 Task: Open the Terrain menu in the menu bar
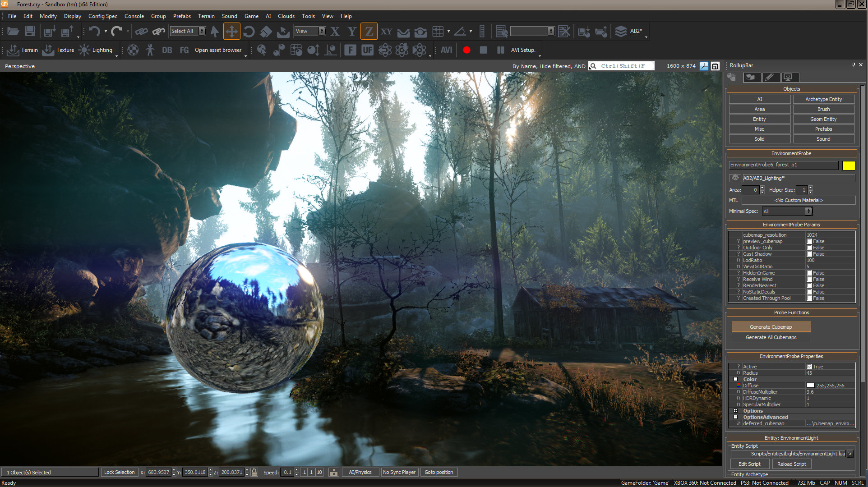pos(206,16)
